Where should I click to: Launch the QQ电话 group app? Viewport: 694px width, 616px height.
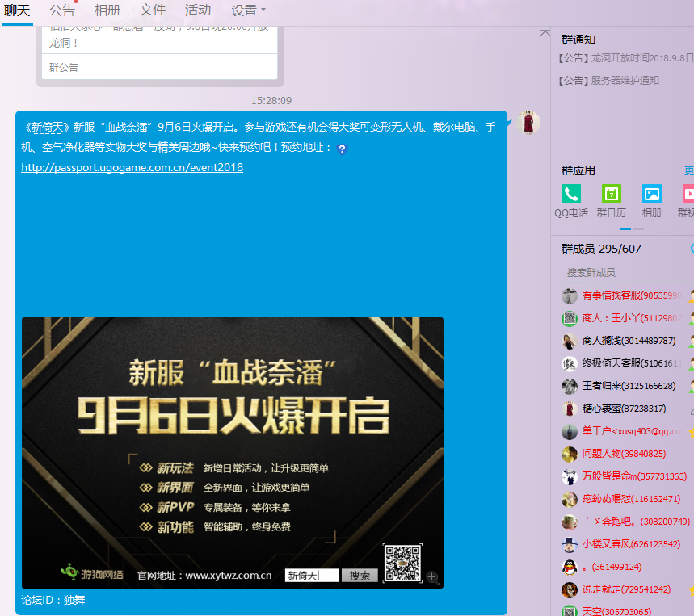tap(571, 201)
